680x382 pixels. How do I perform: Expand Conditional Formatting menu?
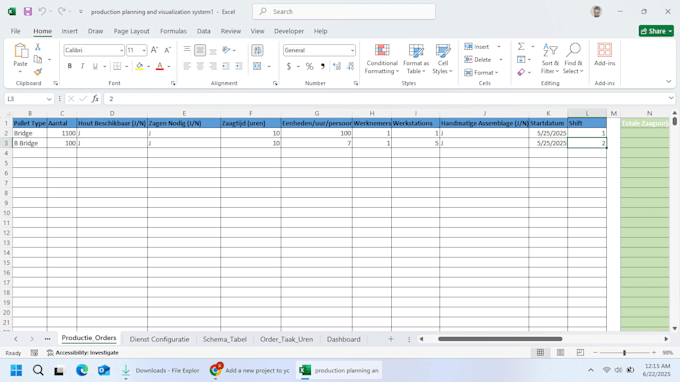[x=382, y=59]
